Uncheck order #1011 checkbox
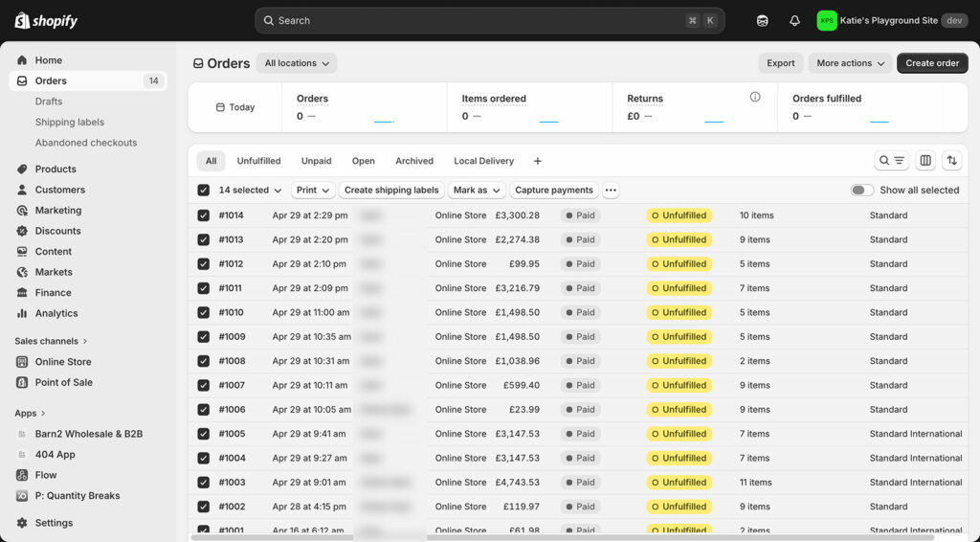The width and height of the screenshot is (980, 542). click(x=204, y=288)
